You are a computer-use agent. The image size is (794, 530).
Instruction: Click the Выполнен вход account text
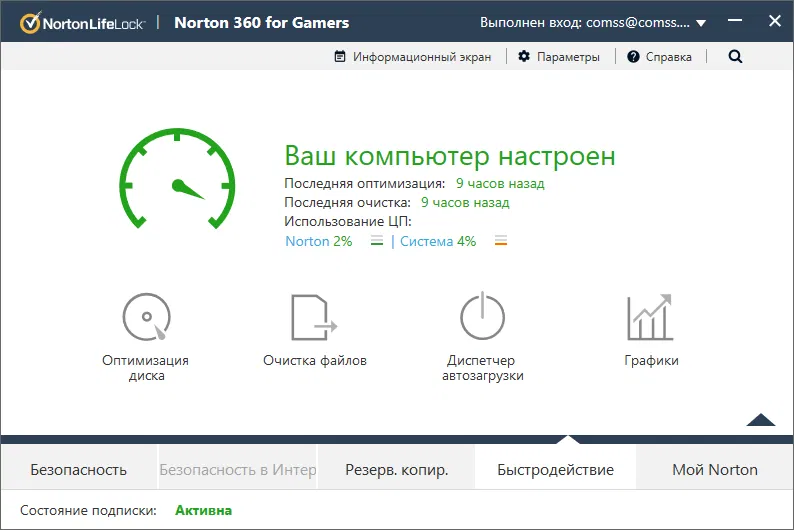(585, 23)
